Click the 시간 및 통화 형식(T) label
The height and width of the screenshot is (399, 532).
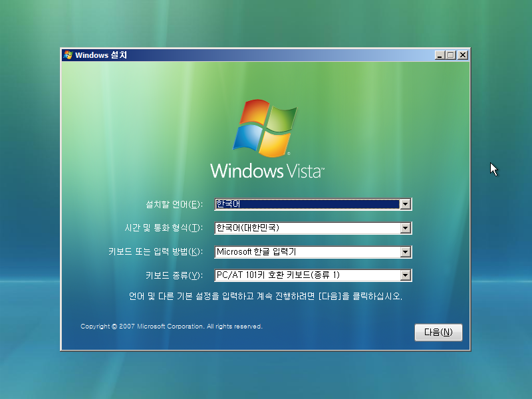click(x=164, y=227)
